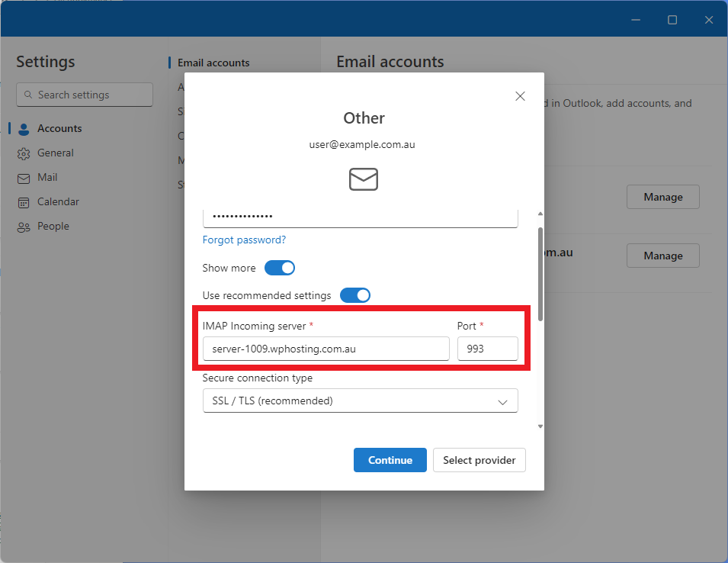Open the Secure connection type dropdown
The width and height of the screenshot is (728, 563).
[360, 401]
